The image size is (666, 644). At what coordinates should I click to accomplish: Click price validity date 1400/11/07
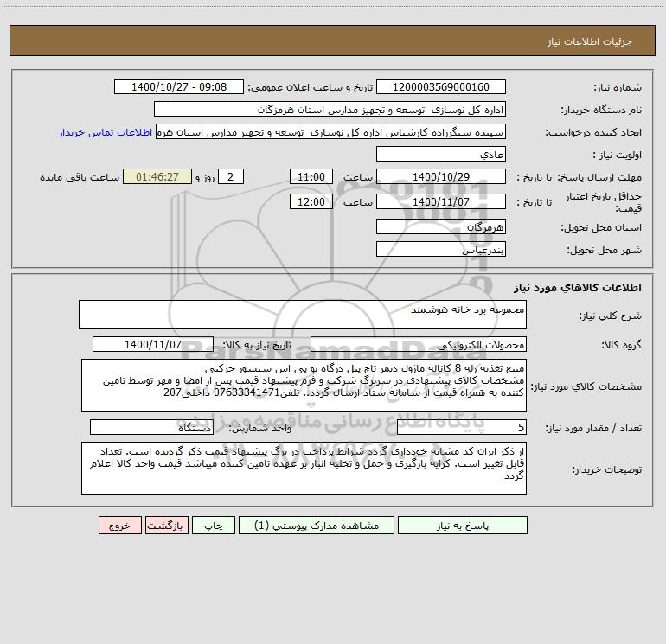[441, 202]
